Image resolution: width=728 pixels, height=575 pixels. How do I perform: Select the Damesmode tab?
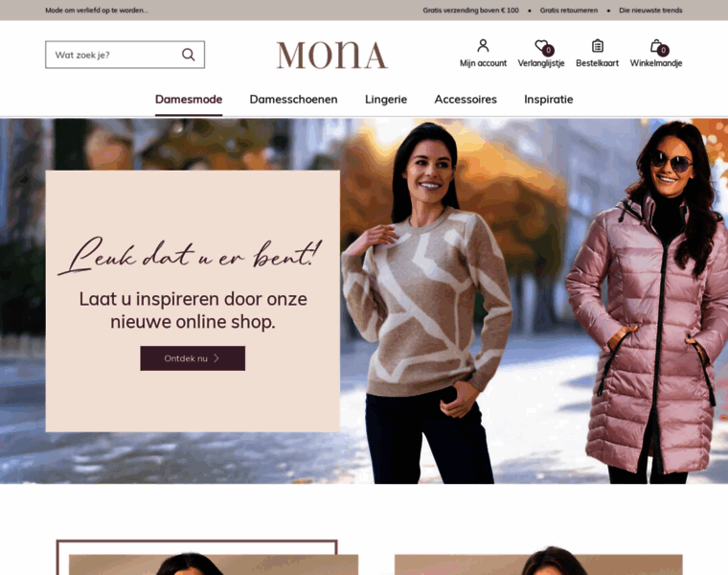point(189,100)
